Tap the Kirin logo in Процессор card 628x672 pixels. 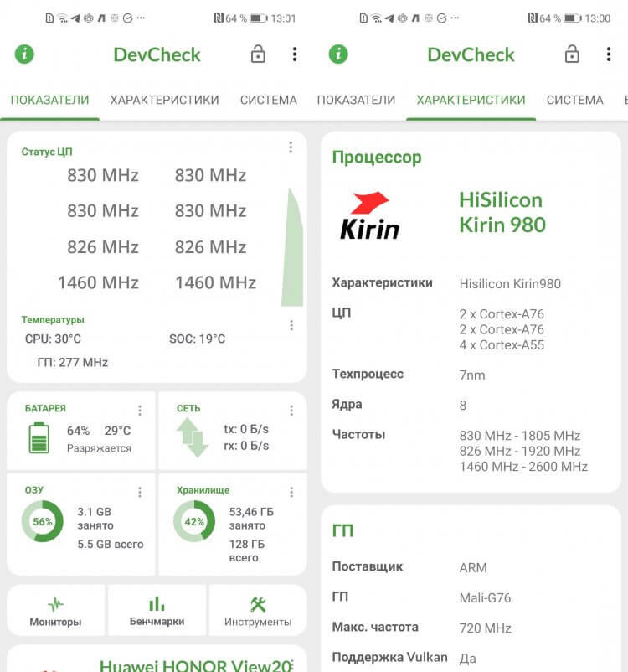coord(370,215)
